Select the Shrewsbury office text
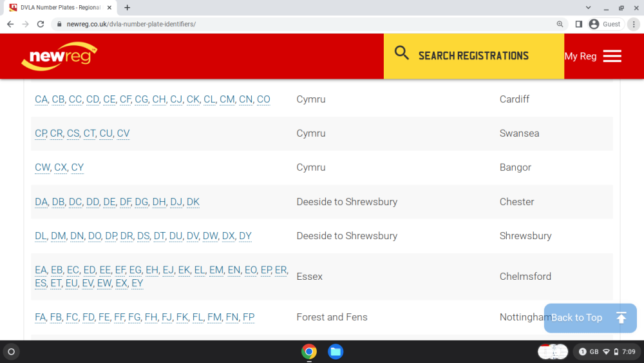644x363 pixels. coord(526,236)
